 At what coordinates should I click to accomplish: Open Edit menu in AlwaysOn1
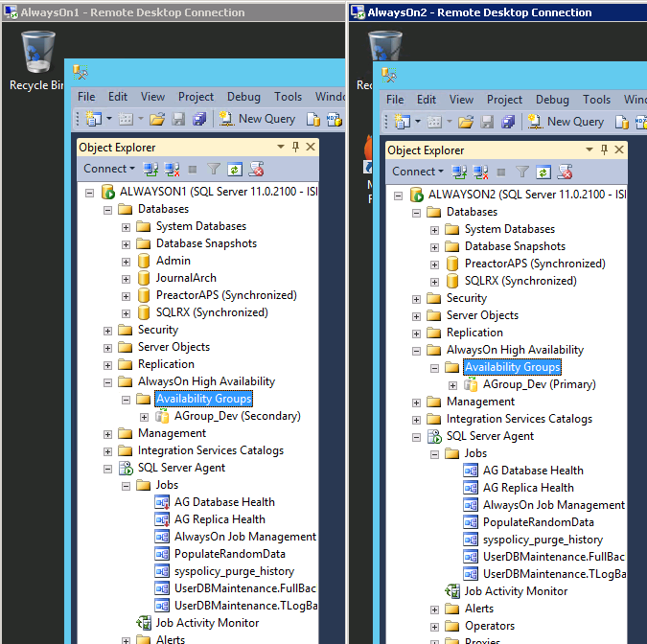118,97
